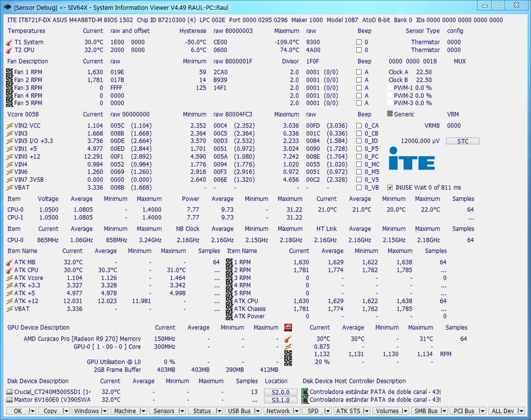Open the USB Bus dropdown arrow
This screenshot has height=420, width=531.
[x=257, y=411]
